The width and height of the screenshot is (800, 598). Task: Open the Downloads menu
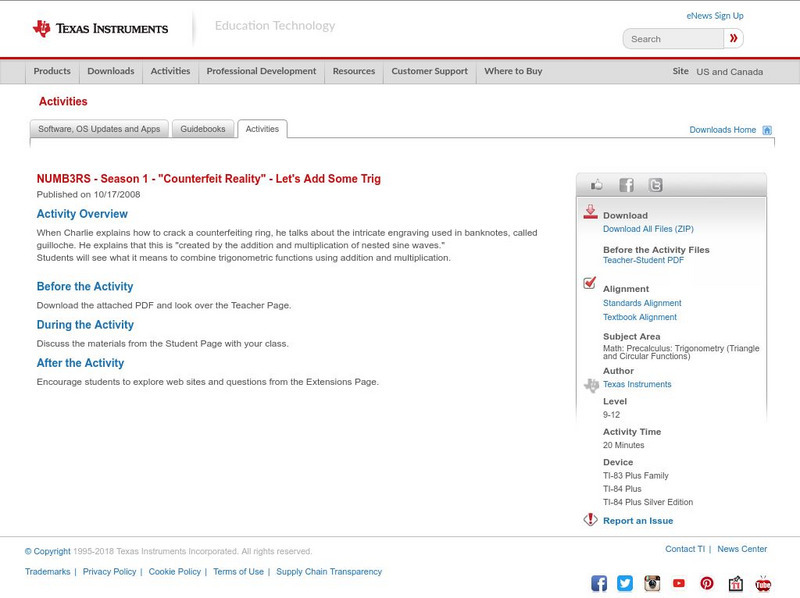[x=111, y=71]
